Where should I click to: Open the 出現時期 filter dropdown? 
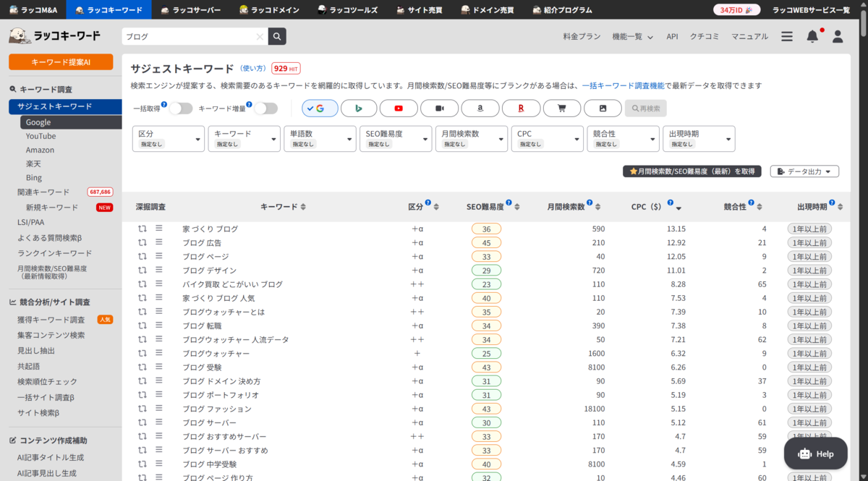pos(699,139)
